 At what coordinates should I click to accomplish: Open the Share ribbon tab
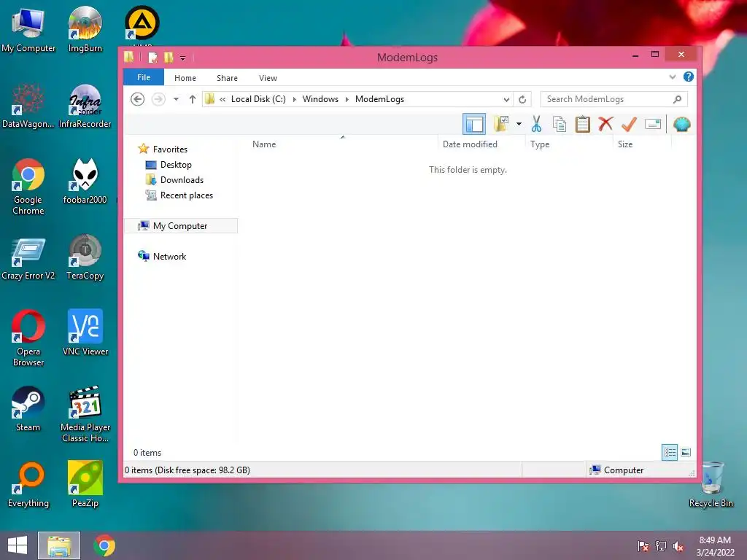pyautogui.click(x=227, y=77)
